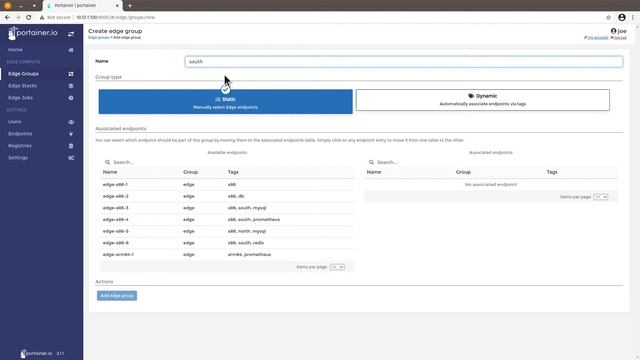Open Registries in the sidebar

coord(20,146)
